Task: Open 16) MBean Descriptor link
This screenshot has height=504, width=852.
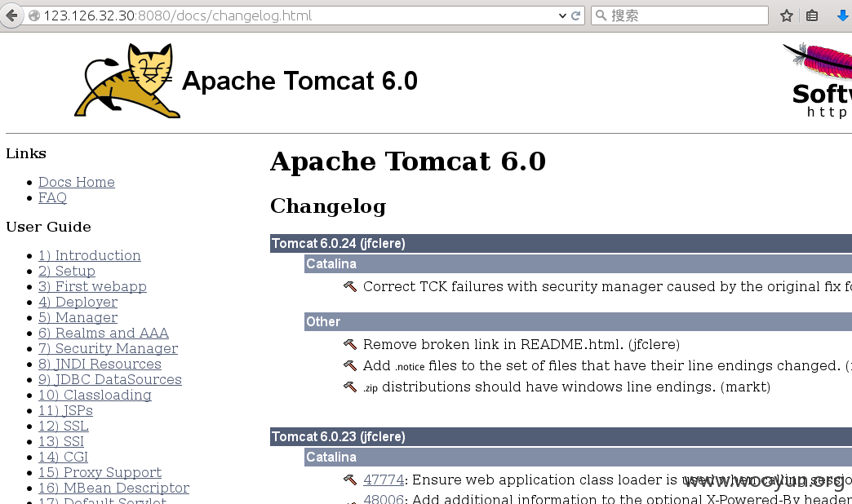Action: pyautogui.click(x=113, y=488)
